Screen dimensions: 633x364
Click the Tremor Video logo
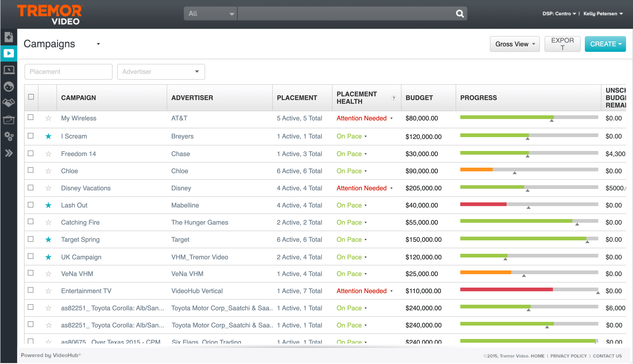[x=50, y=15]
